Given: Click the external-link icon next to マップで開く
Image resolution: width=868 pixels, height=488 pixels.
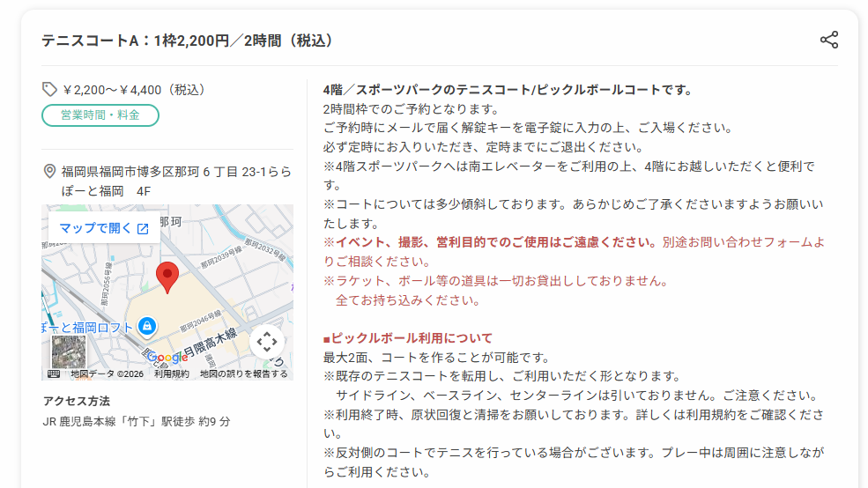Looking at the screenshot, I should (143, 228).
